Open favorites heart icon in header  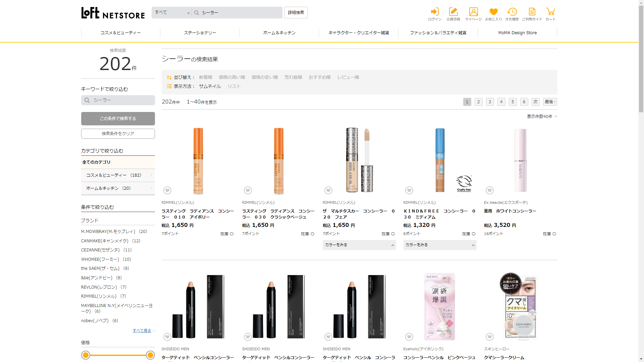point(493,12)
